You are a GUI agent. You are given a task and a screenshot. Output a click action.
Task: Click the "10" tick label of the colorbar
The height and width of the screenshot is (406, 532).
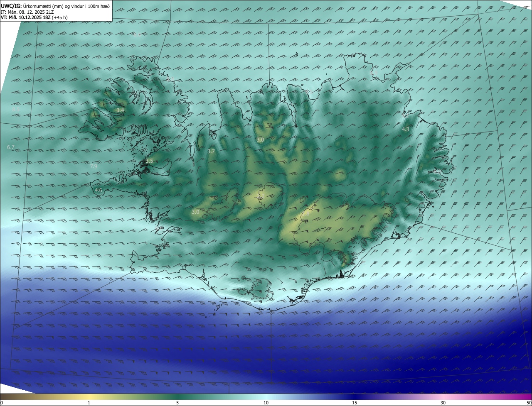[266, 403]
